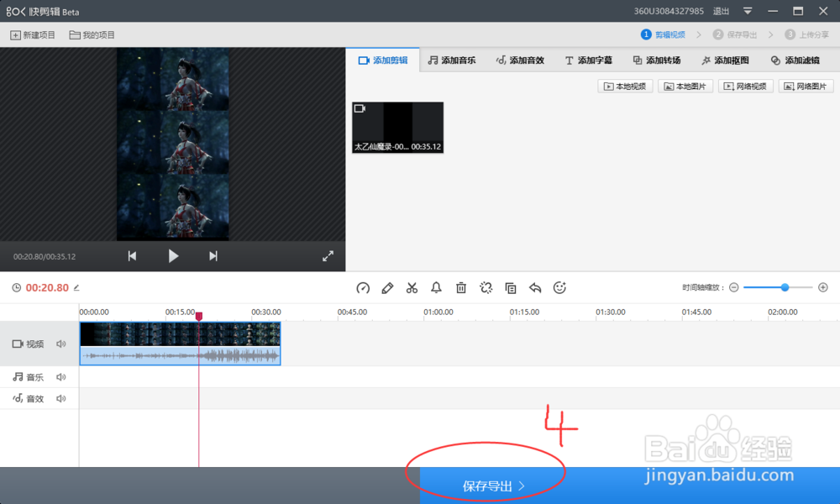Switch to the 添加剪辑 tab
Screen dimensions: 840x504
(x=383, y=60)
